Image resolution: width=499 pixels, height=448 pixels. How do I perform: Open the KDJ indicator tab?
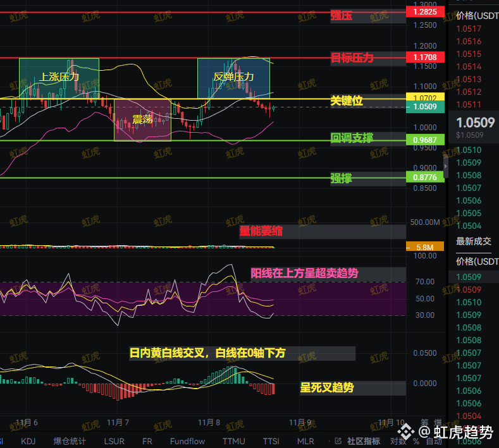click(x=28, y=441)
